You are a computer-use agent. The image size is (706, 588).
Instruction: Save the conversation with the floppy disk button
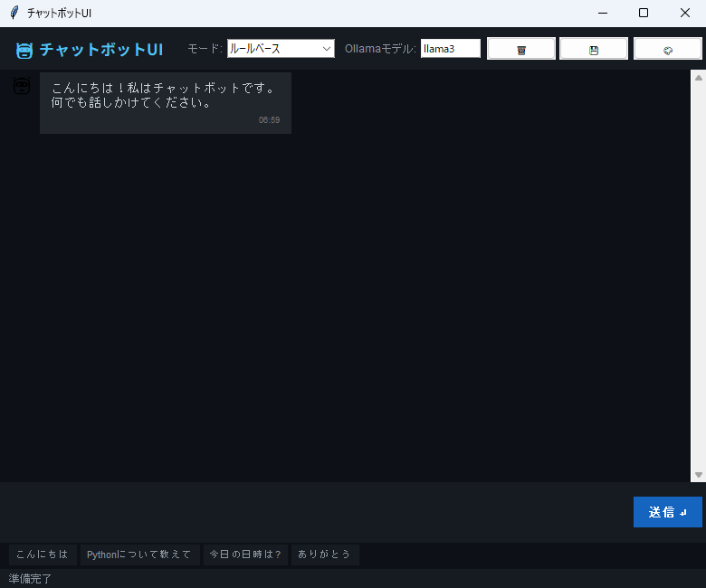click(x=594, y=49)
